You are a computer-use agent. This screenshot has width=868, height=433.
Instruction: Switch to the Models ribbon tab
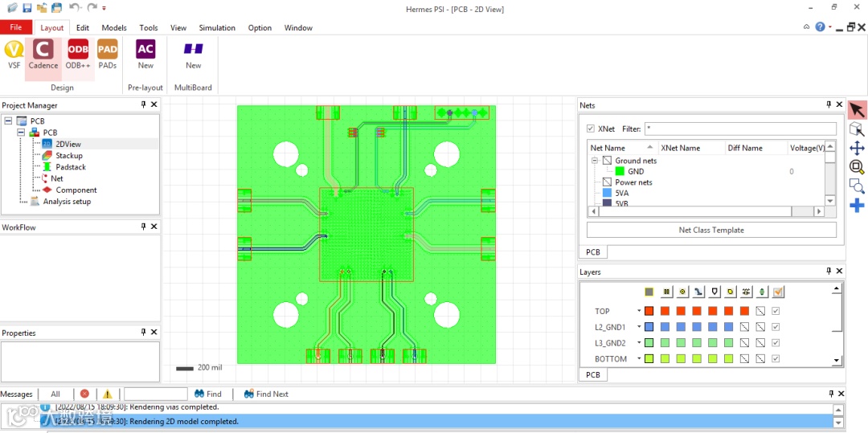click(x=114, y=27)
